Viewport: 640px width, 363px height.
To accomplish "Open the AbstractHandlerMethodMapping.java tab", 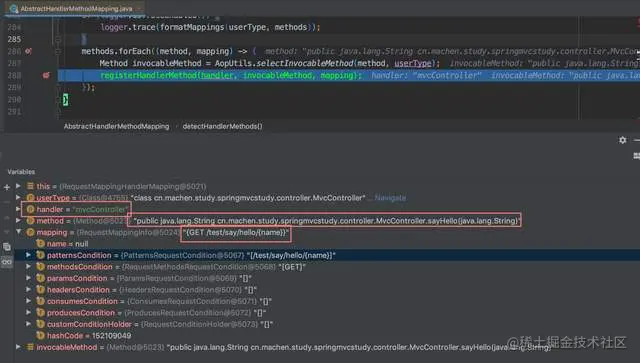I will click(76, 8).
